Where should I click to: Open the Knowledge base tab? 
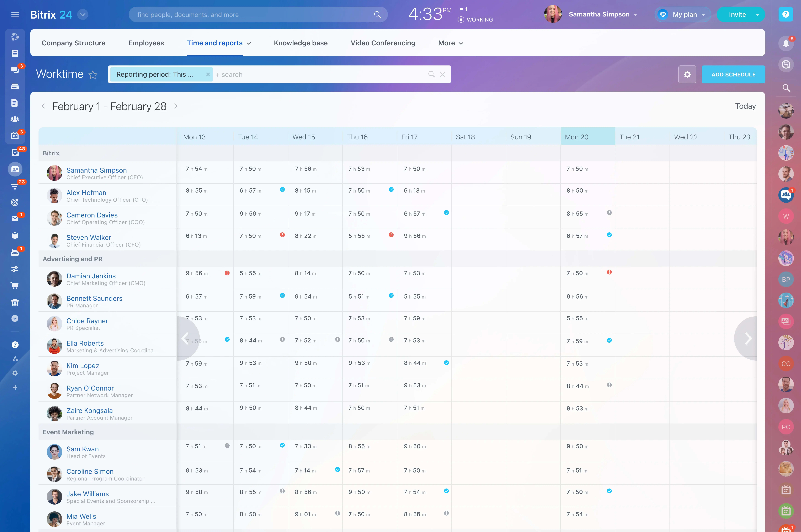click(300, 43)
